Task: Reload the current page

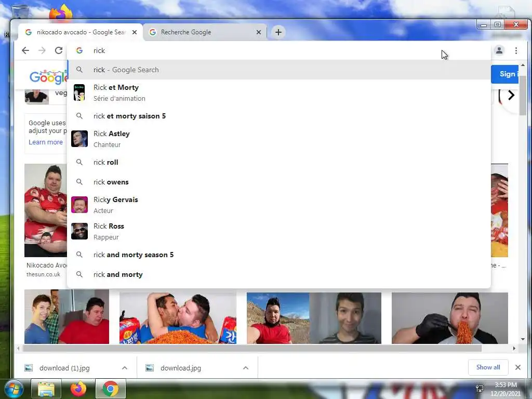Action: [59, 50]
